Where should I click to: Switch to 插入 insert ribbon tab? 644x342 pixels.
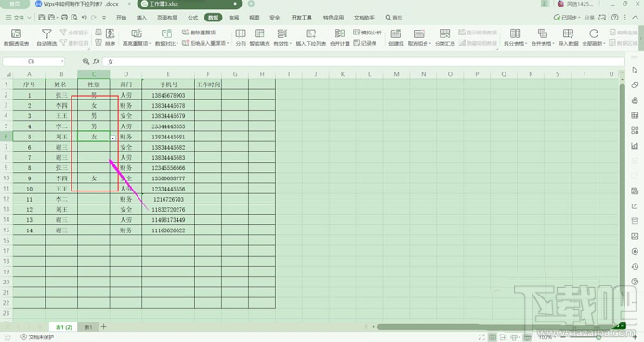click(x=141, y=18)
